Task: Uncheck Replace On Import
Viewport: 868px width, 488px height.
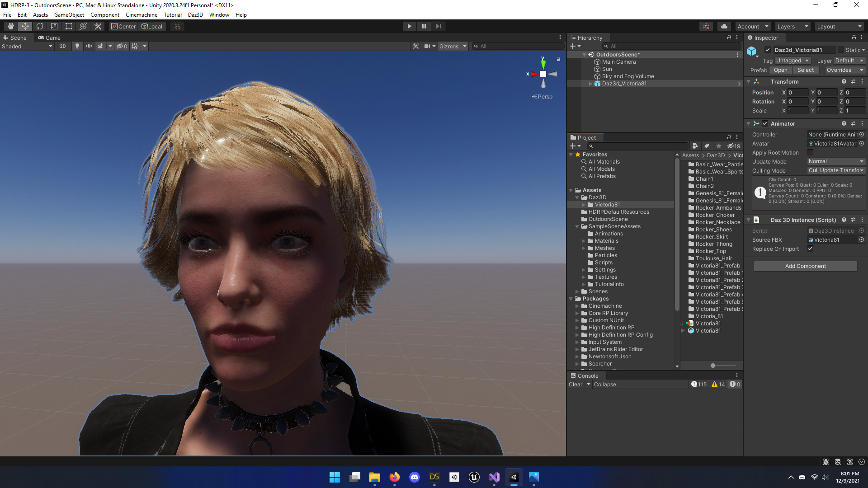Action: point(810,249)
